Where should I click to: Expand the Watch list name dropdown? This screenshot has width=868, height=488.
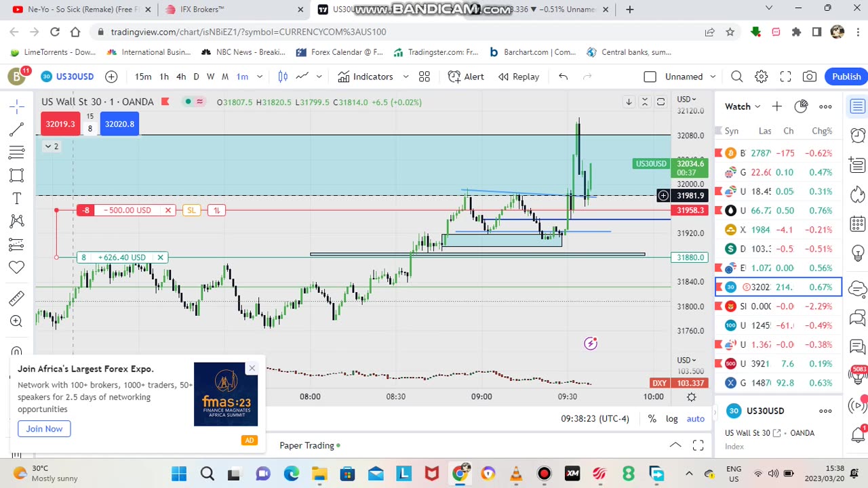click(743, 106)
